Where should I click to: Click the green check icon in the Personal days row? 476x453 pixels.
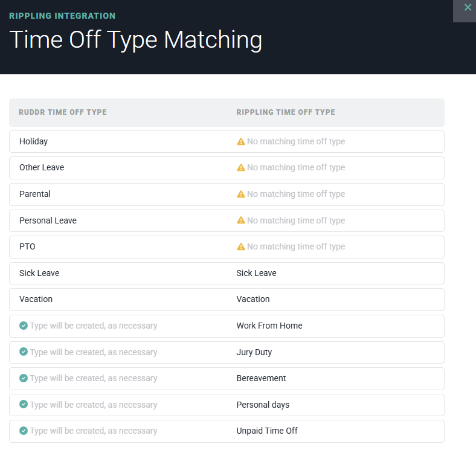click(24, 405)
